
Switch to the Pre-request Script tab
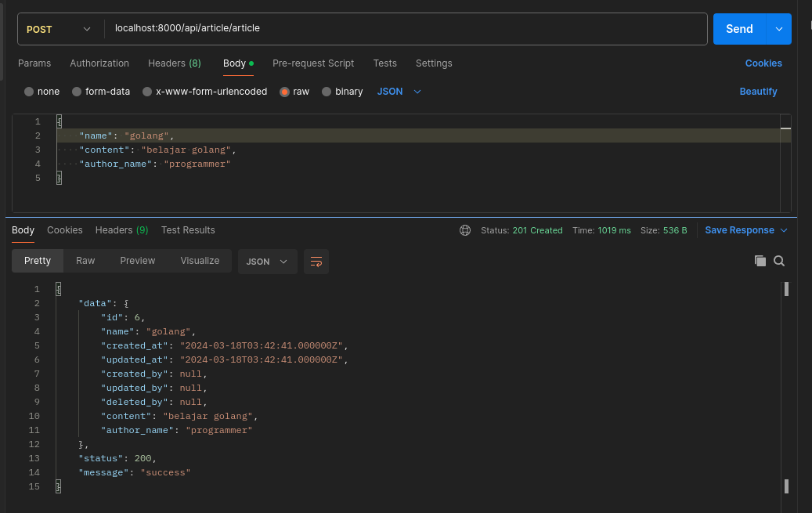pos(313,63)
